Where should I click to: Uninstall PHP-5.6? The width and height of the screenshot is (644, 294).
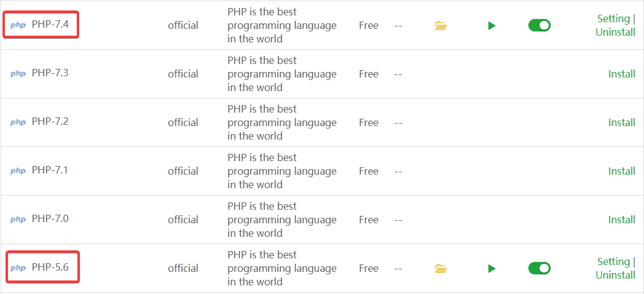[615, 276]
